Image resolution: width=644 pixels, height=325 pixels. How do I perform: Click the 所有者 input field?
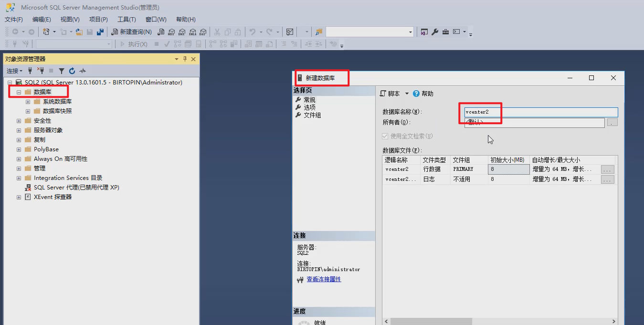534,123
